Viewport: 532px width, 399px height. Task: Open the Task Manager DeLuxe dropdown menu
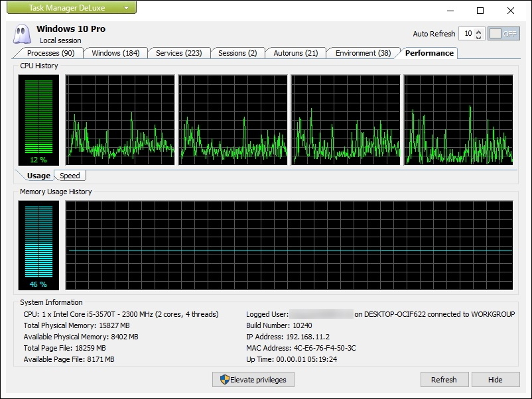[72, 7]
